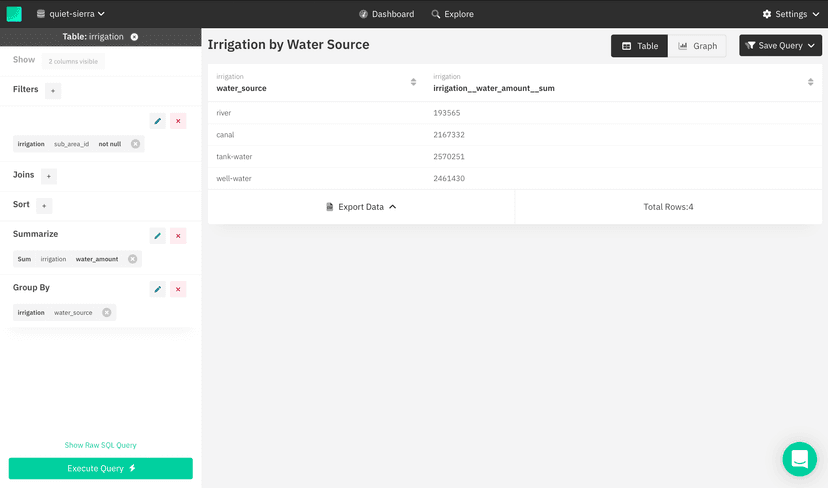The height and width of the screenshot is (488, 828).
Task: Click the value 2167332
Action: coord(449,135)
